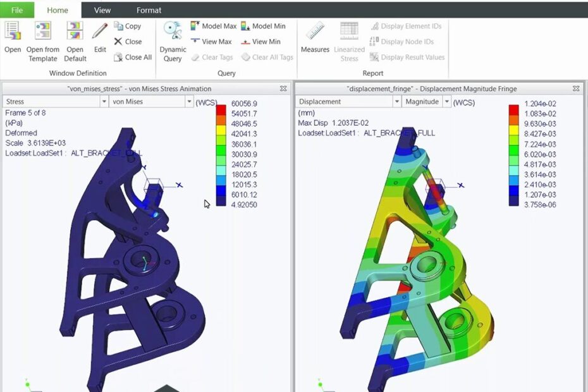Viewport: 588px width, 392px height.
Task: Expand the Stress quantity dropdown
Action: [104, 102]
